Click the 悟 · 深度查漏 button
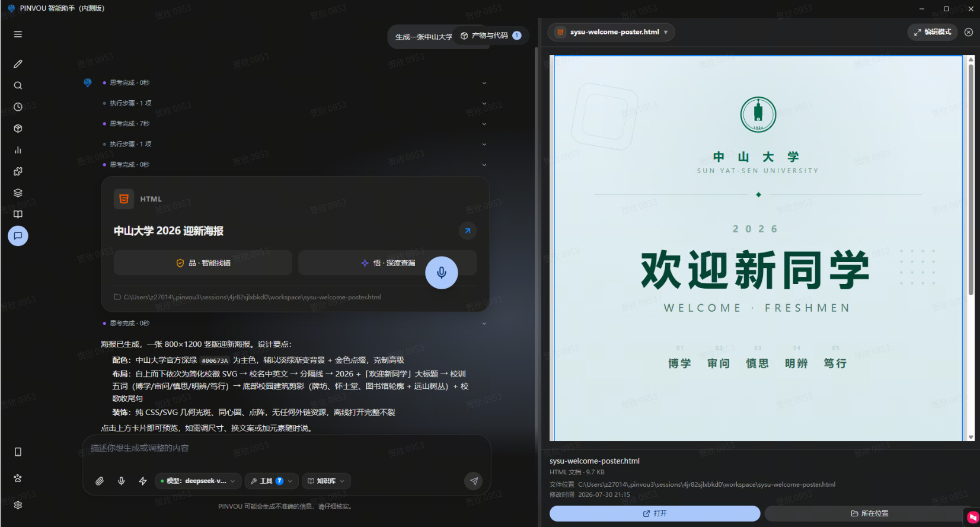The width and height of the screenshot is (980, 527). coord(388,263)
